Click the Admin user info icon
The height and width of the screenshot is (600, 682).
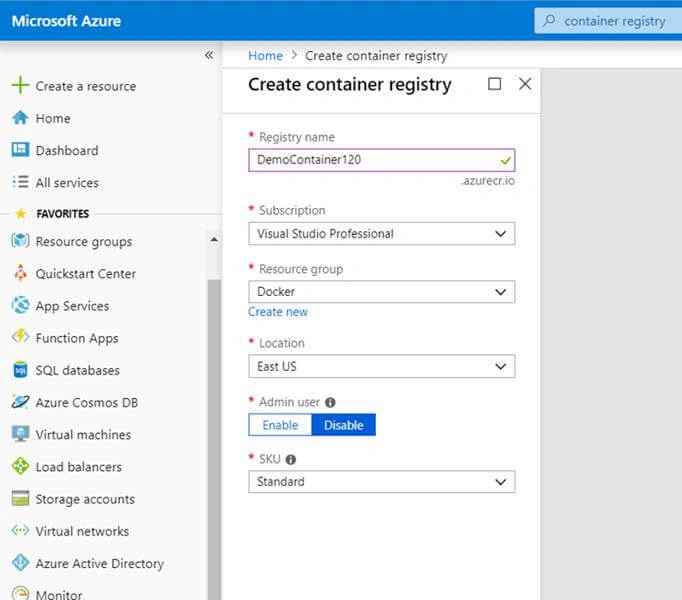pos(330,402)
